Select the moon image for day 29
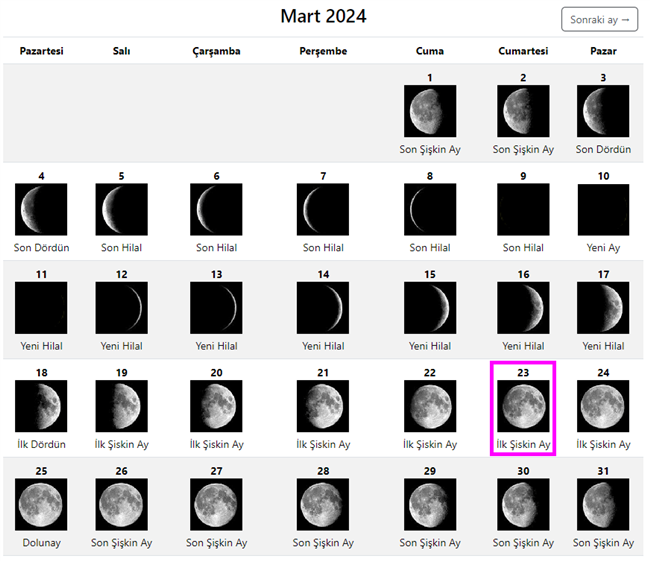 430,504
